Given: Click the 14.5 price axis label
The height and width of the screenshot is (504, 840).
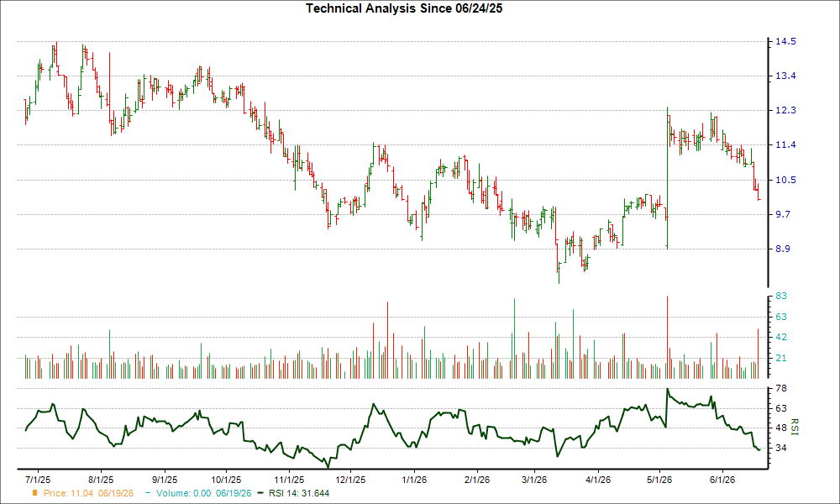Looking at the screenshot, I should coord(785,41).
